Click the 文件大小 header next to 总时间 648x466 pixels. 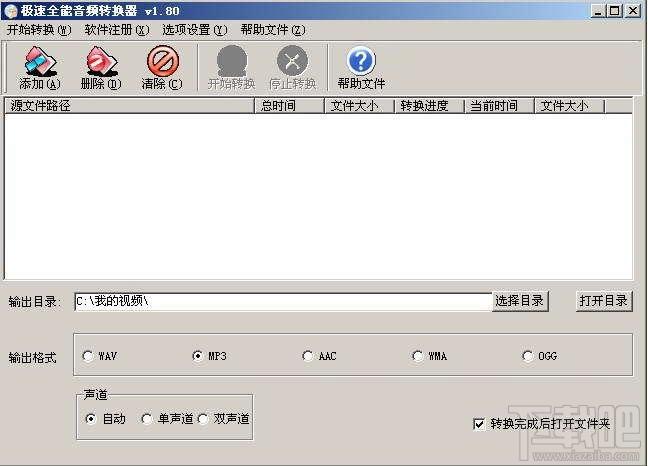[x=360, y=106]
